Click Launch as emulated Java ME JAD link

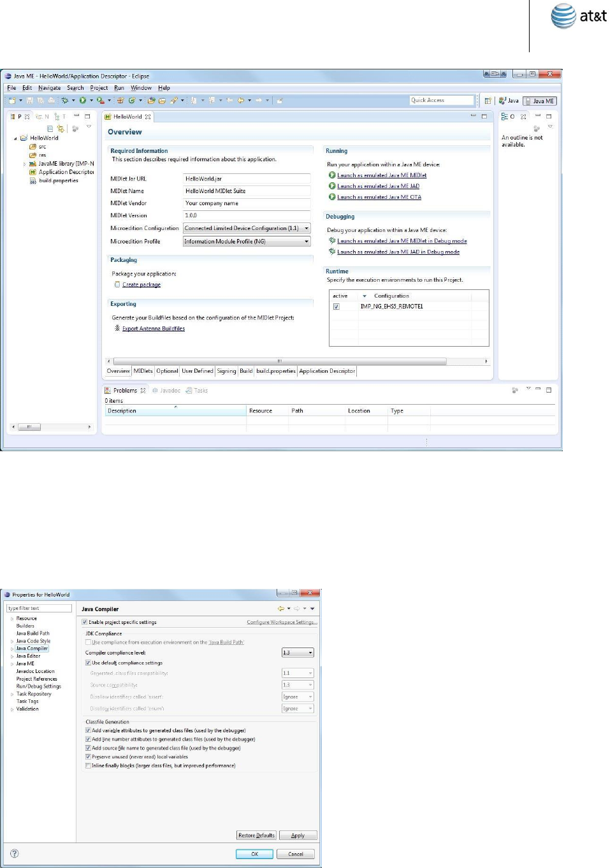tap(378, 186)
